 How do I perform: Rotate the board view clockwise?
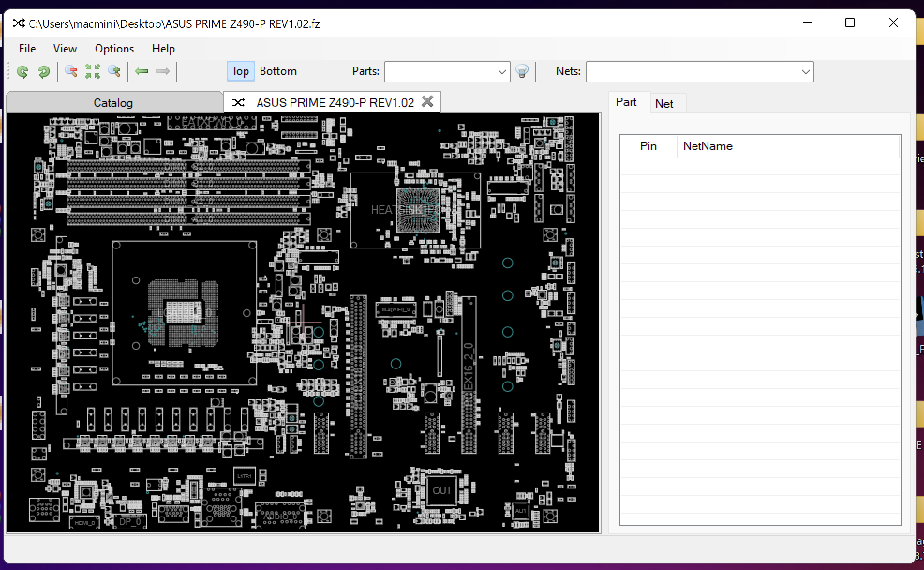44,71
